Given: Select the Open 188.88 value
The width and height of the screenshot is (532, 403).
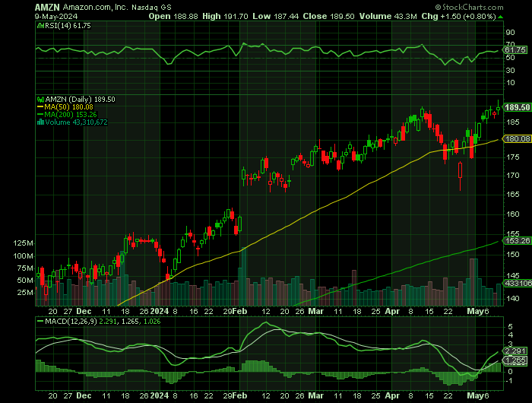Looking at the screenshot, I should pos(173,16).
